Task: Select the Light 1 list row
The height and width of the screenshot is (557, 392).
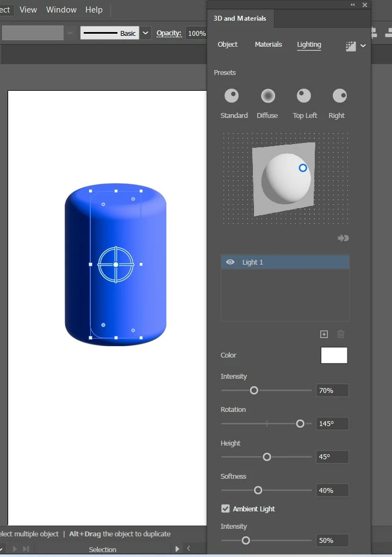Action: (285, 262)
